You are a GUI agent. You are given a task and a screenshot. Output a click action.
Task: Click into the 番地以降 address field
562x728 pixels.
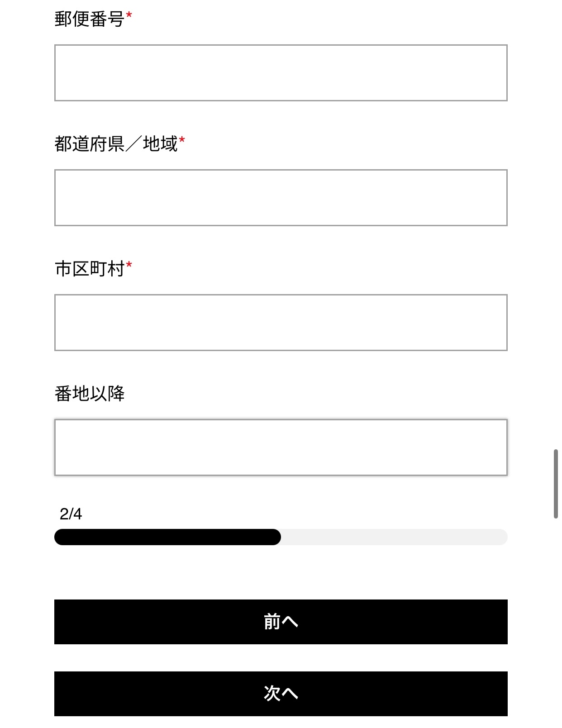tap(281, 447)
